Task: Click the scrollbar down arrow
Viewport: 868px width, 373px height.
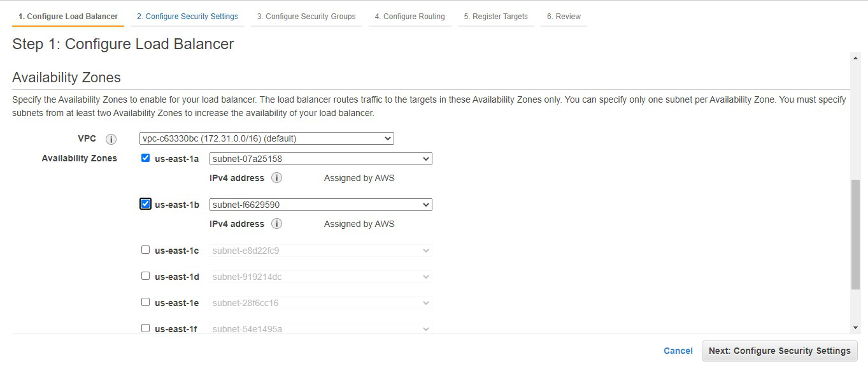Action: (855, 328)
